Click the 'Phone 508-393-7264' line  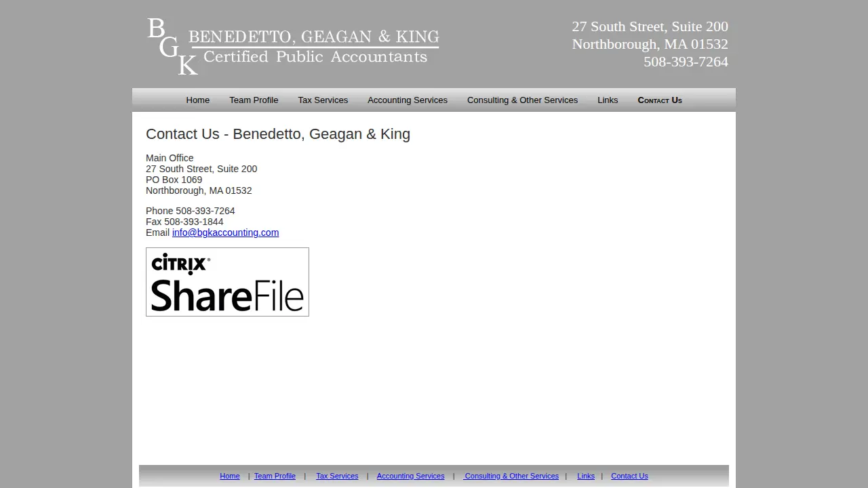point(191,211)
